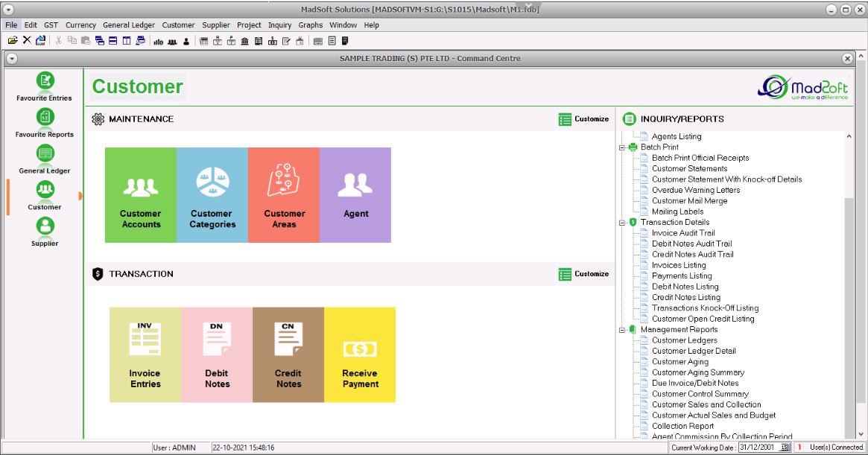Image resolution: width=868 pixels, height=455 pixels.
Task: Click the greyed scissors Cut toolbar icon
Action: [x=58, y=40]
